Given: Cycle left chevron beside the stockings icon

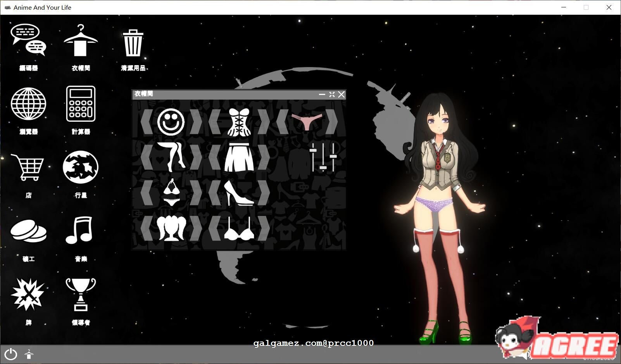Looking at the screenshot, I should (x=147, y=156).
